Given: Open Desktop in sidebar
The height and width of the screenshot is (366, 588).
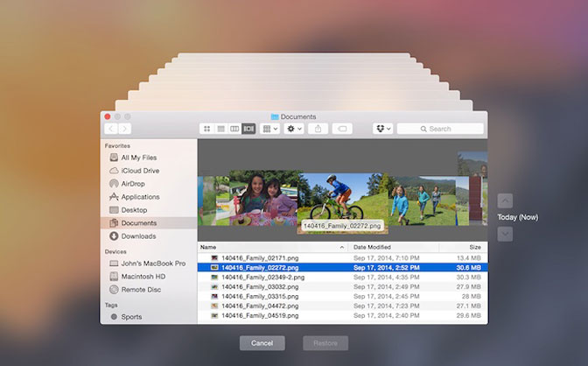Looking at the screenshot, I should coord(149,210).
